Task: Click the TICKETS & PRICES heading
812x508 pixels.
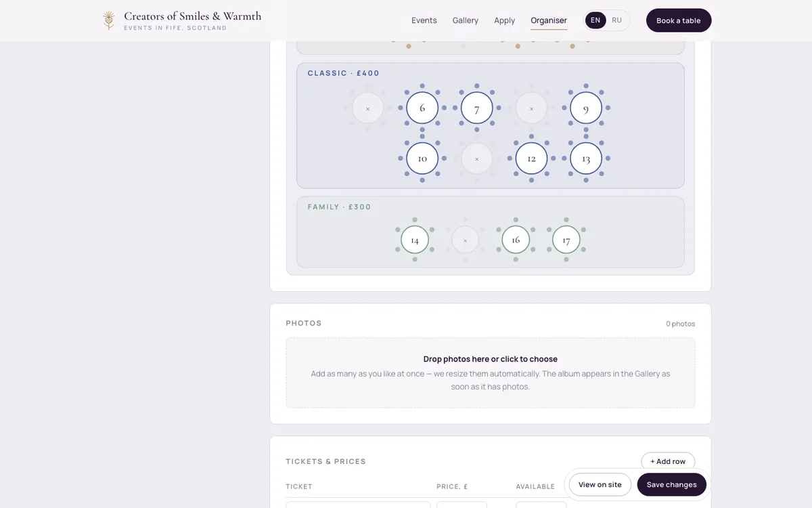Action: 326,461
